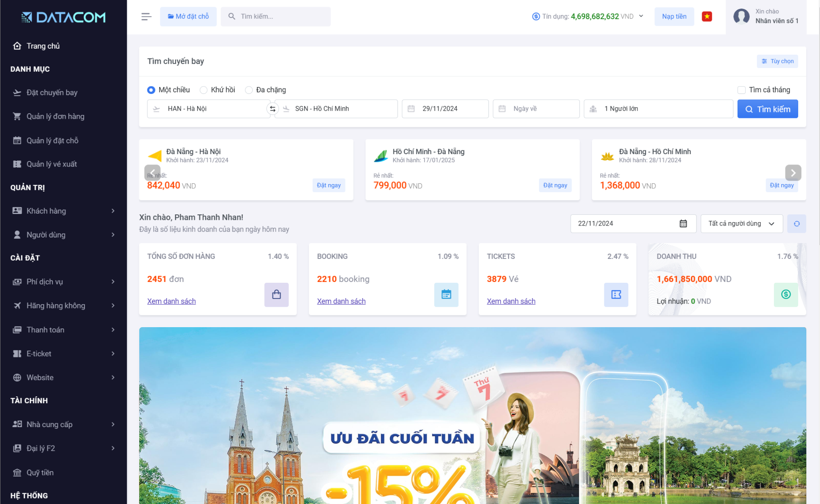Screen dimensions: 820x504
Task: Click the hamburger menu toggle icon
Action: point(146,17)
